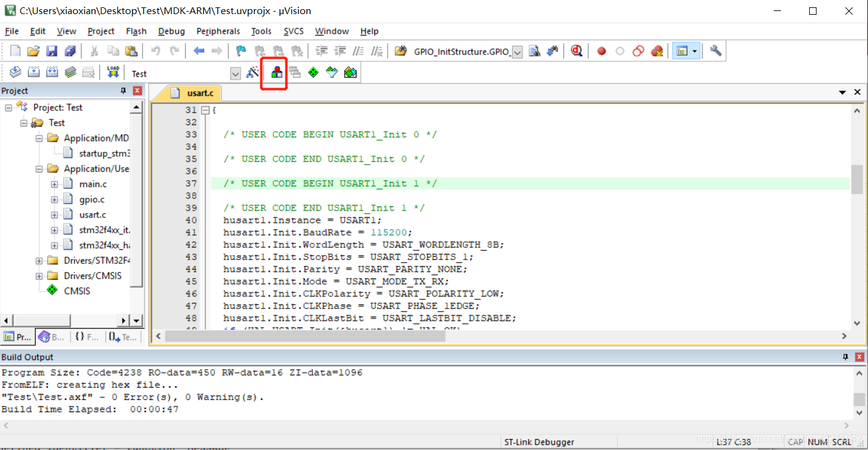Open the Test target dropdown
This screenshot has height=450, width=868.
235,73
